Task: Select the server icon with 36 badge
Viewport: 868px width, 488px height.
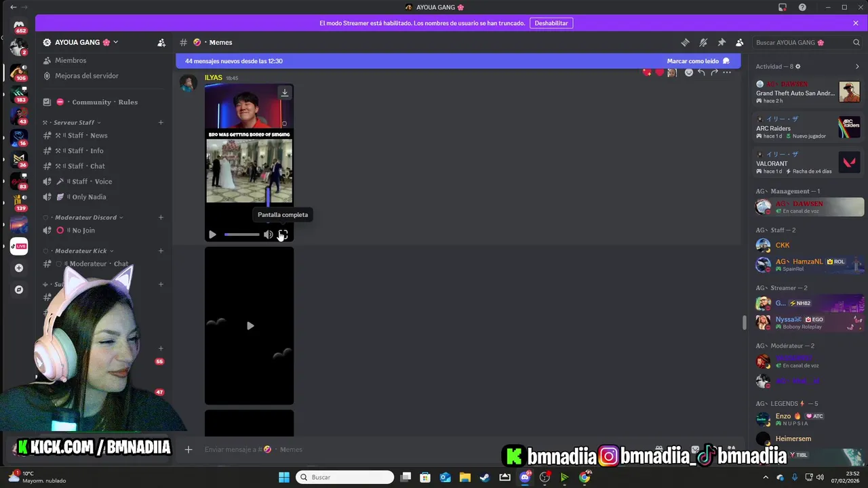Action: [x=19, y=159]
